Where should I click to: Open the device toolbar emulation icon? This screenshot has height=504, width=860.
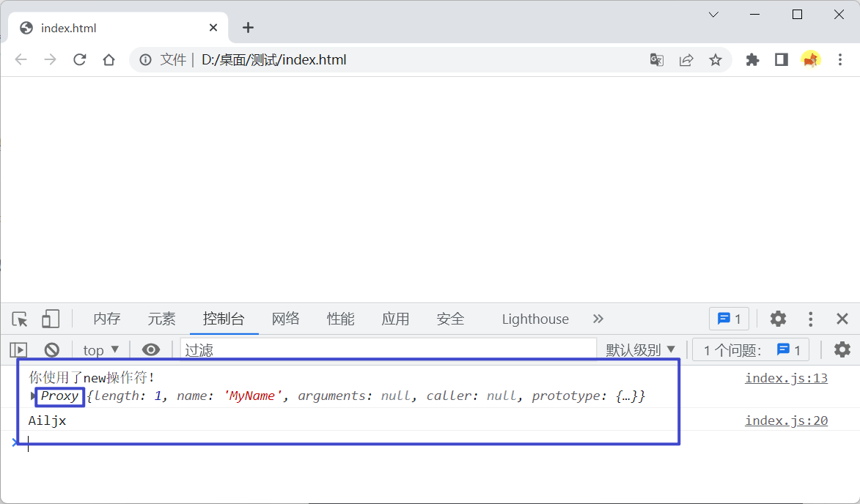pos(50,319)
